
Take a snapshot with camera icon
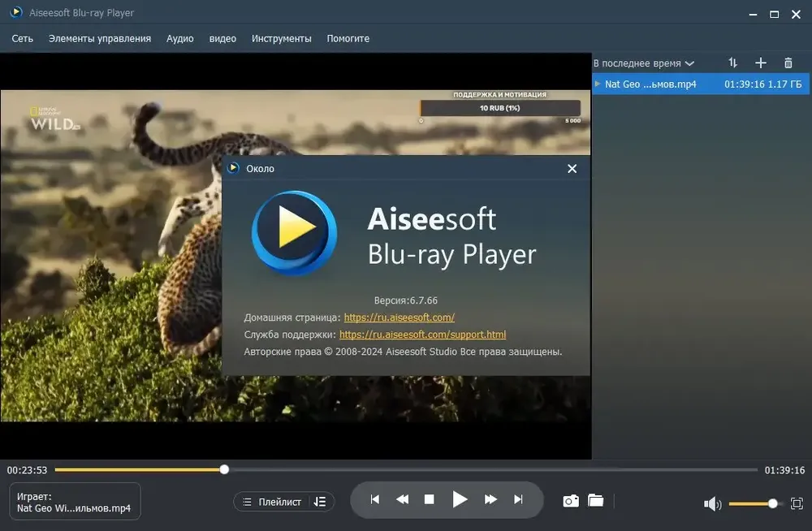point(571,501)
